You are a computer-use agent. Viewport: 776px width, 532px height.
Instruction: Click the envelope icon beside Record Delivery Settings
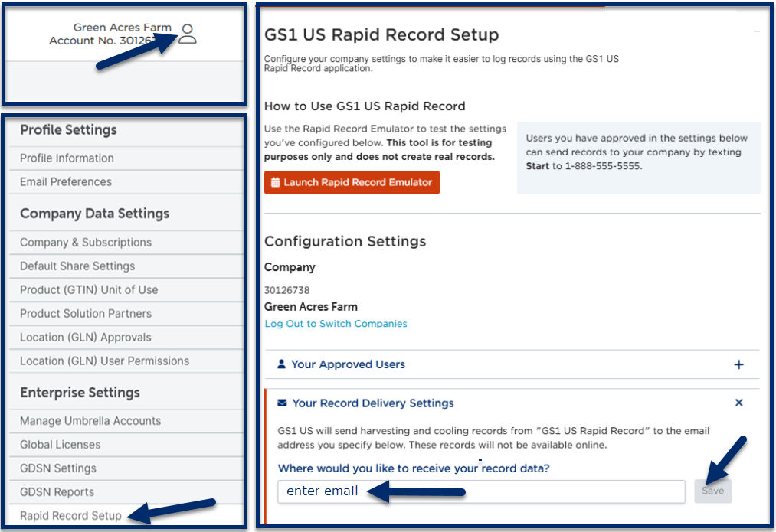[x=282, y=403]
